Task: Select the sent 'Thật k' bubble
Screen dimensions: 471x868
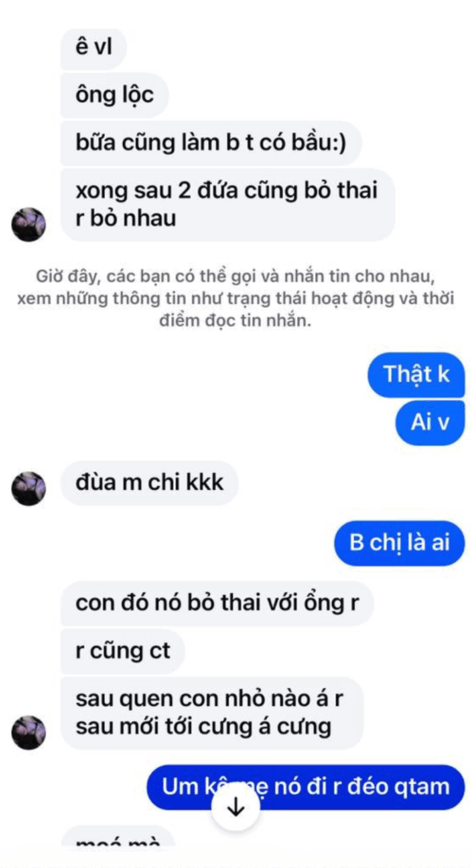Action: click(x=416, y=375)
